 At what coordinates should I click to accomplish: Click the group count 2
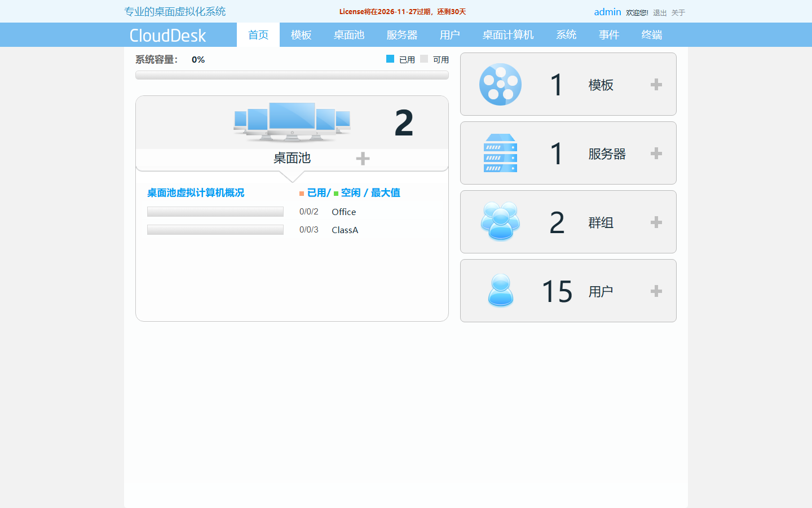pos(557,222)
